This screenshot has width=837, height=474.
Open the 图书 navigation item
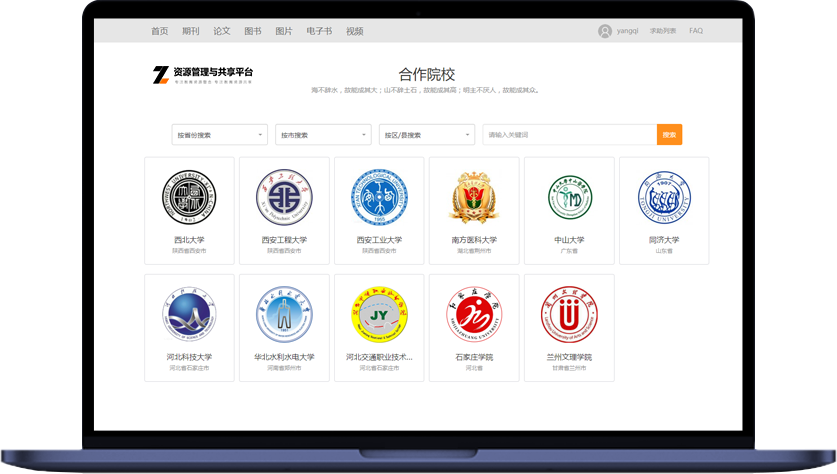[x=252, y=31]
